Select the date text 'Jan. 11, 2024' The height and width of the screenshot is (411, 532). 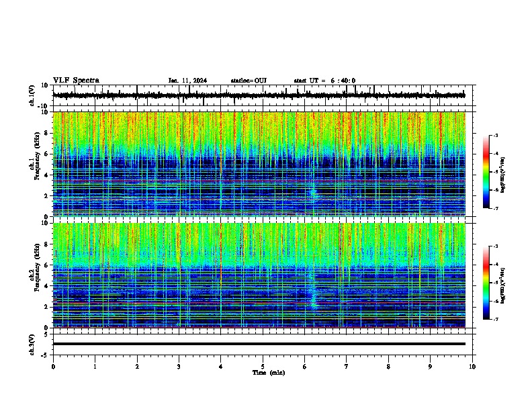[187, 81]
